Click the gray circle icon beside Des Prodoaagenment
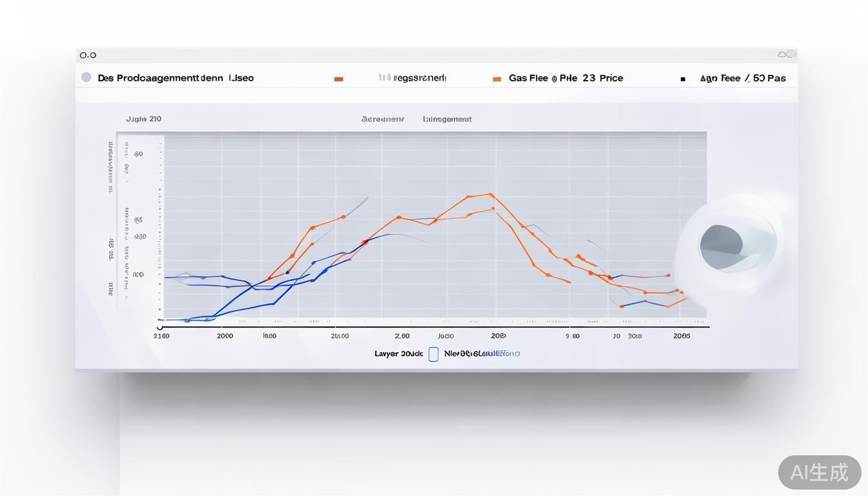868x496 pixels. pyautogui.click(x=86, y=77)
